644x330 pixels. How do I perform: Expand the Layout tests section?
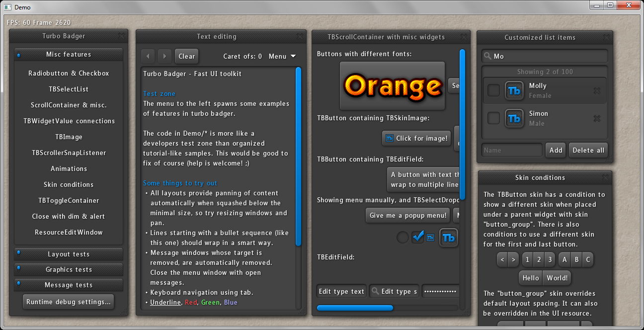click(x=69, y=254)
